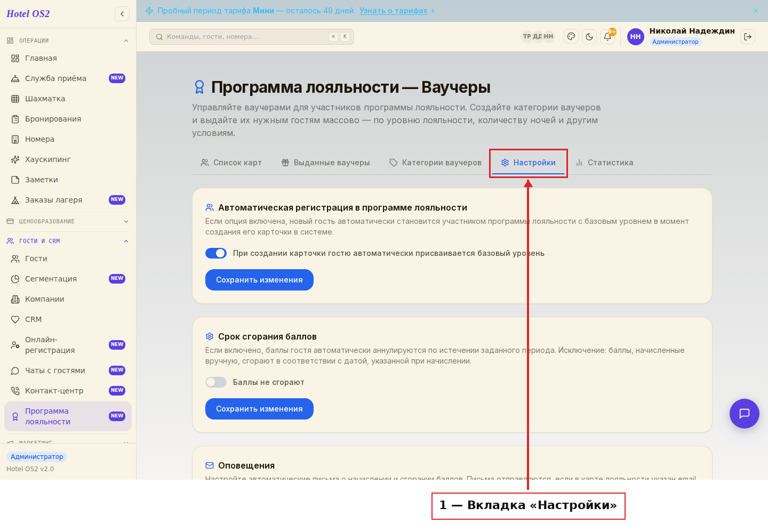The image size is (768, 532).
Task: Navigate to Компании
Action: tap(68, 299)
